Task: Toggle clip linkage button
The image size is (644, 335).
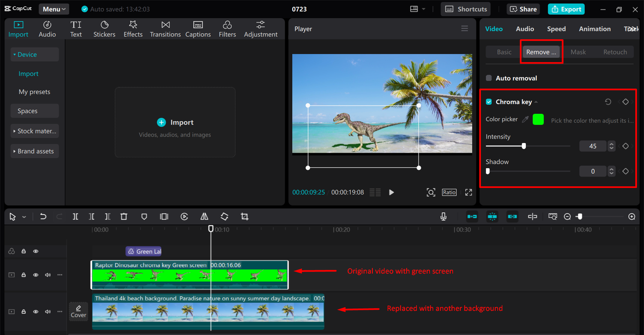Action: [x=512, y=217]
